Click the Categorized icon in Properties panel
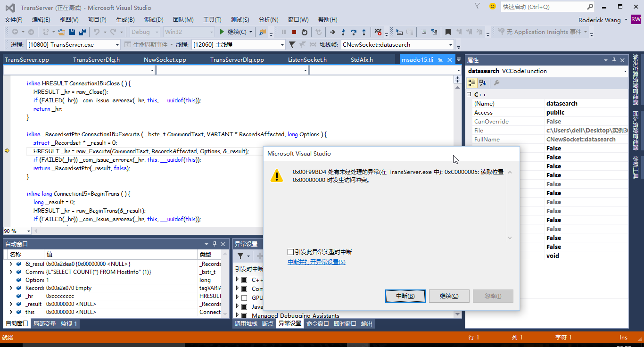The image size is (644, 347). [472, 83]
